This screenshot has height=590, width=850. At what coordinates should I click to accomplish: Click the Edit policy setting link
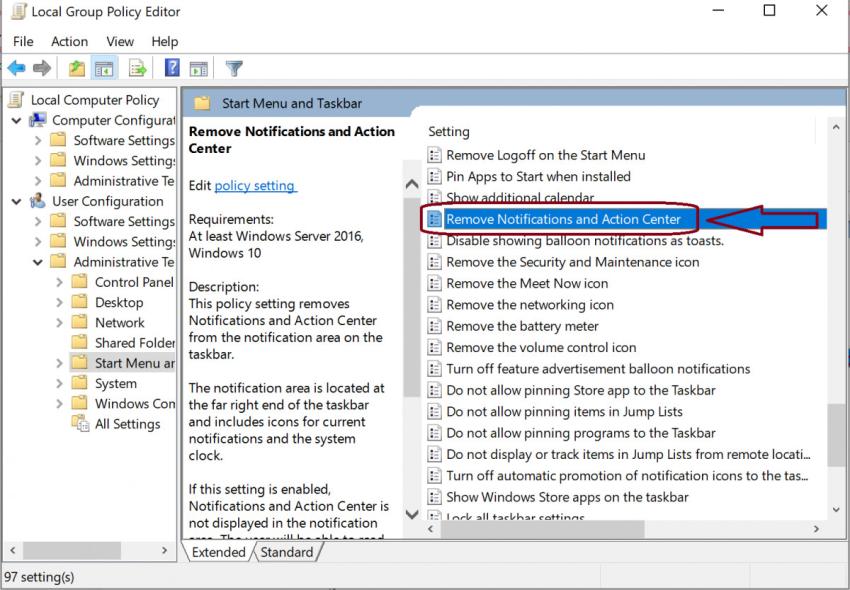click(x=255, y=185)
